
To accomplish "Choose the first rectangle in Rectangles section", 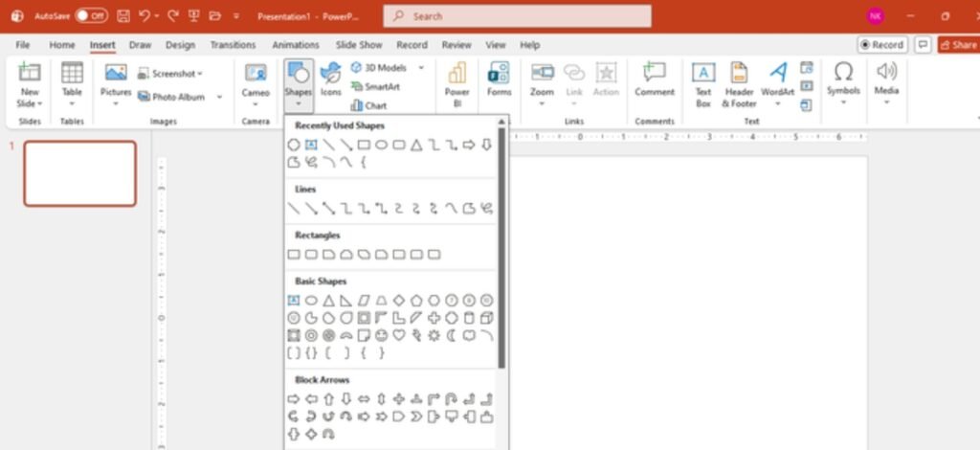I will [294, 255].
